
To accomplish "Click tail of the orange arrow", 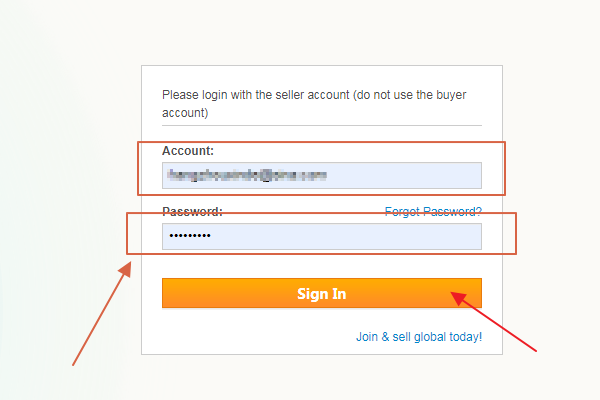I will tap(74, 362).
